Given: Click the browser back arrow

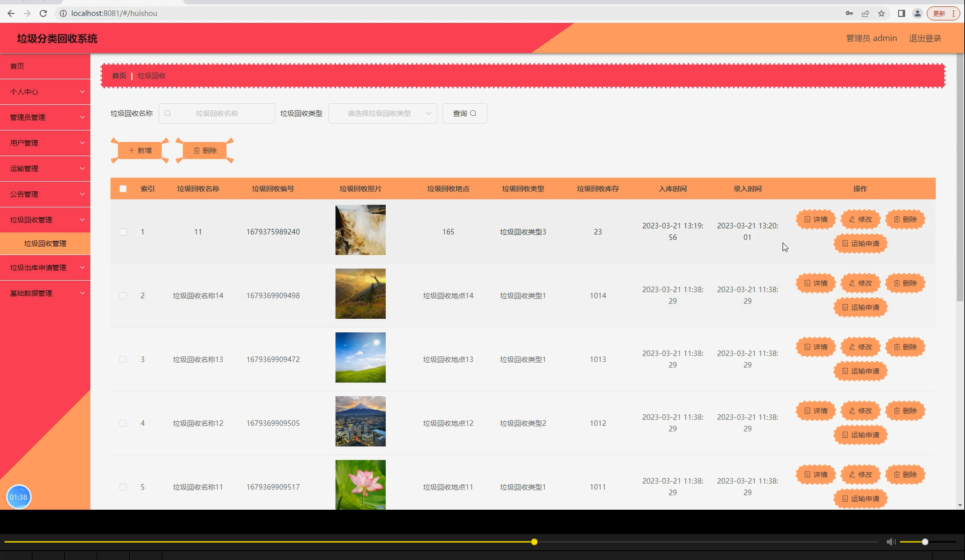Looking at the screenshot, I should point(11,13).
